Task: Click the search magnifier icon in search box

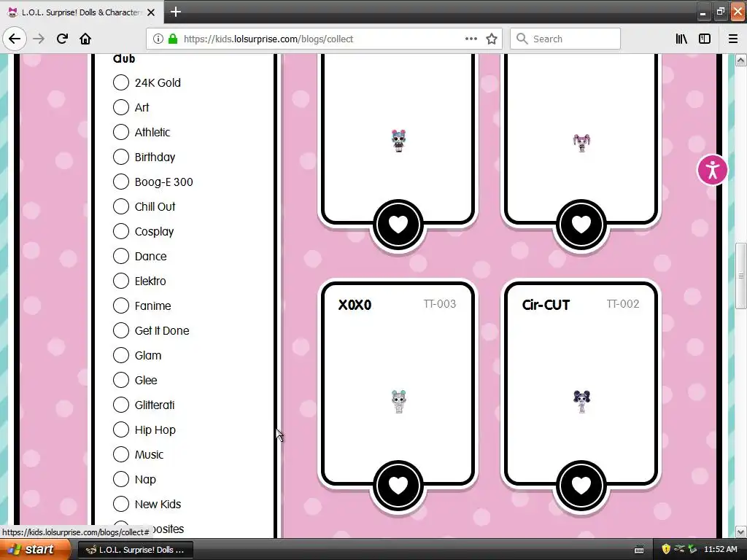Action: [x=522, y=39]
